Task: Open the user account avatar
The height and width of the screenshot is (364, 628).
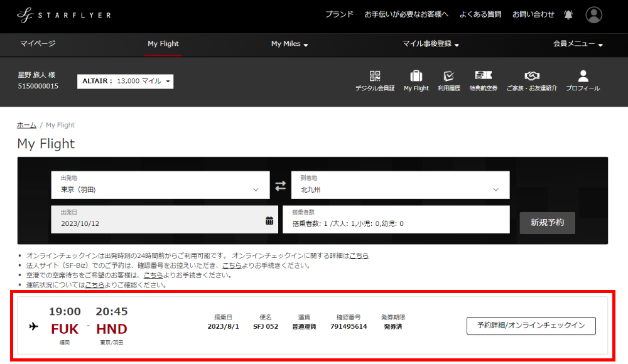Action: tap(593, 14)
